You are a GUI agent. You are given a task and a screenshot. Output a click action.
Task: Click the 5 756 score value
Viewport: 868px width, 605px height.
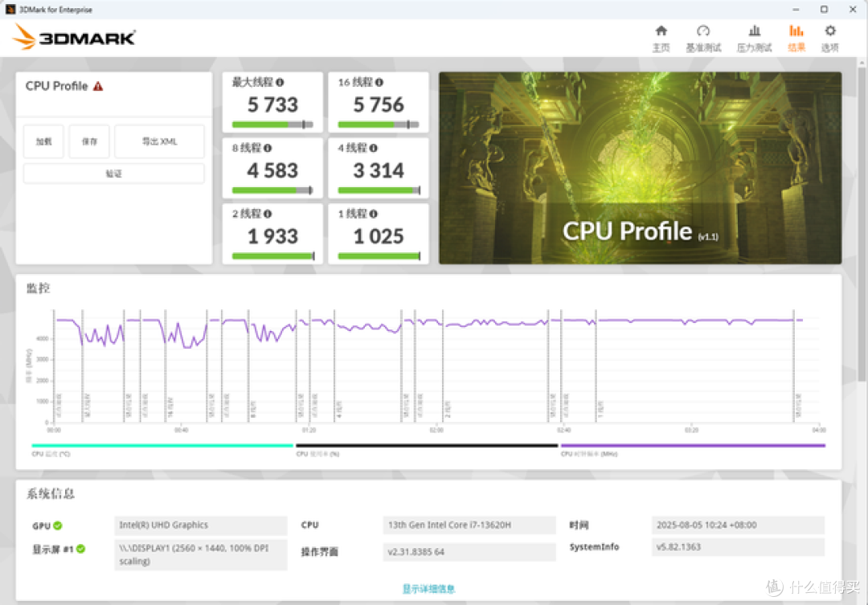point(379,104)
